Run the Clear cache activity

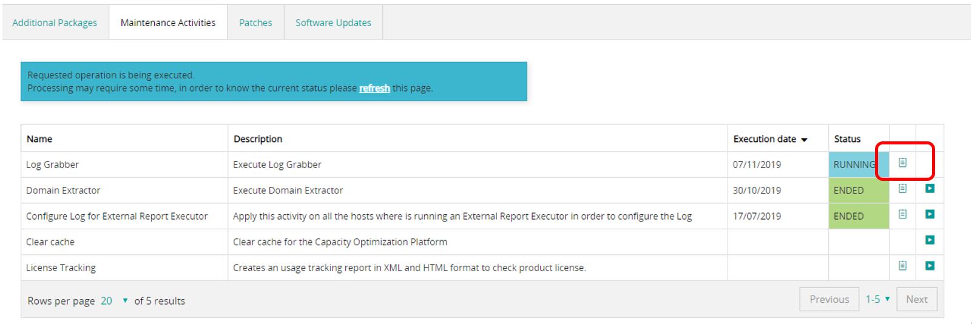click(930, 240)
